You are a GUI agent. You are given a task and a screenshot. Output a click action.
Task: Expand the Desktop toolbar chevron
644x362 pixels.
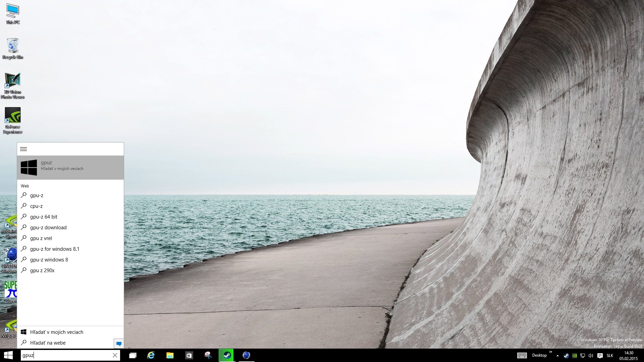click(x=550, y=352)
